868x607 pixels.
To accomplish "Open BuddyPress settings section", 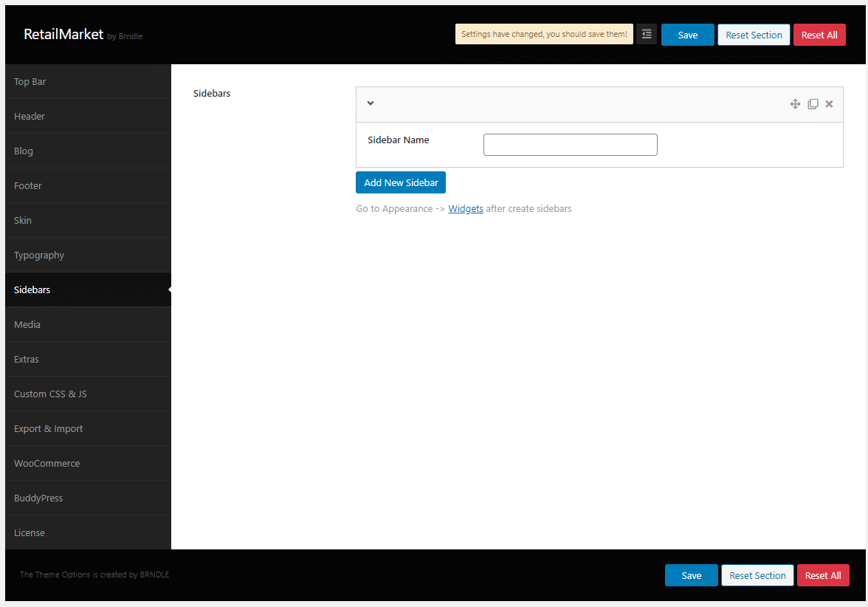I will point(88,498).
